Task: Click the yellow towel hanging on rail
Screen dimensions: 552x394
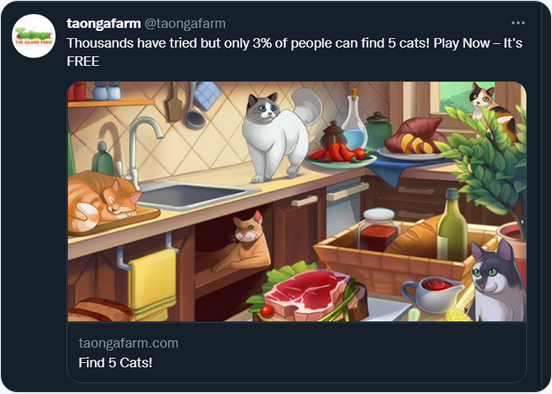Action: coord(152,284)
